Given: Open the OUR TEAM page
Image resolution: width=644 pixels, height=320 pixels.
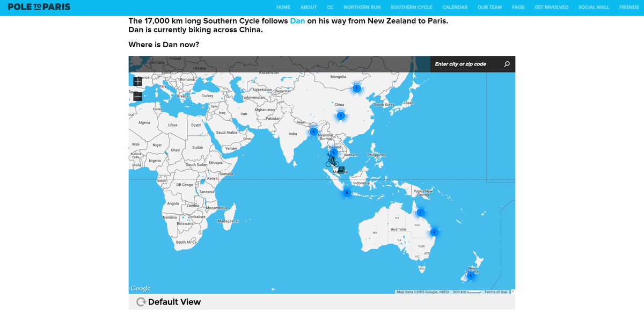Looking at the screenshot, I should [490, 8].
